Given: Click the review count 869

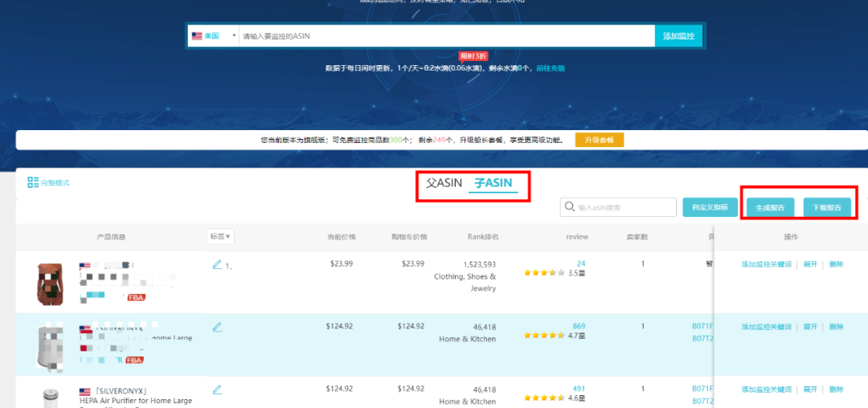Looking at the screenshot, I should tap(579, 326).
